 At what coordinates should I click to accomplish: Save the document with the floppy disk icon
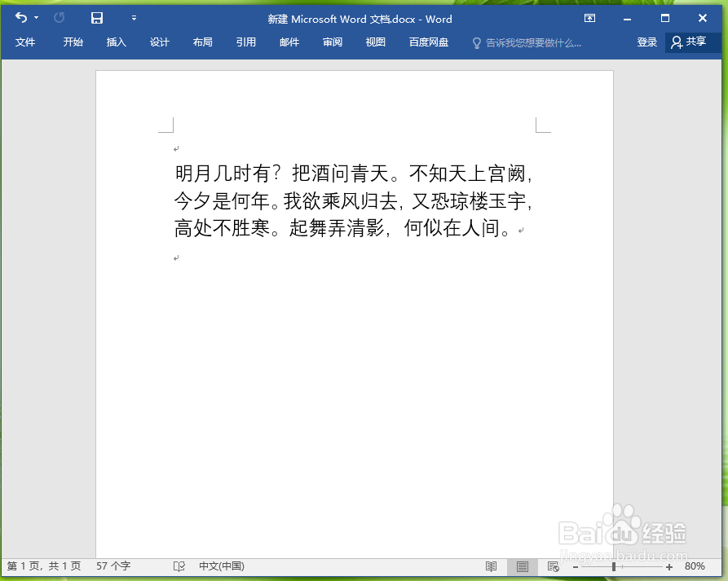[x=96, y=18]
